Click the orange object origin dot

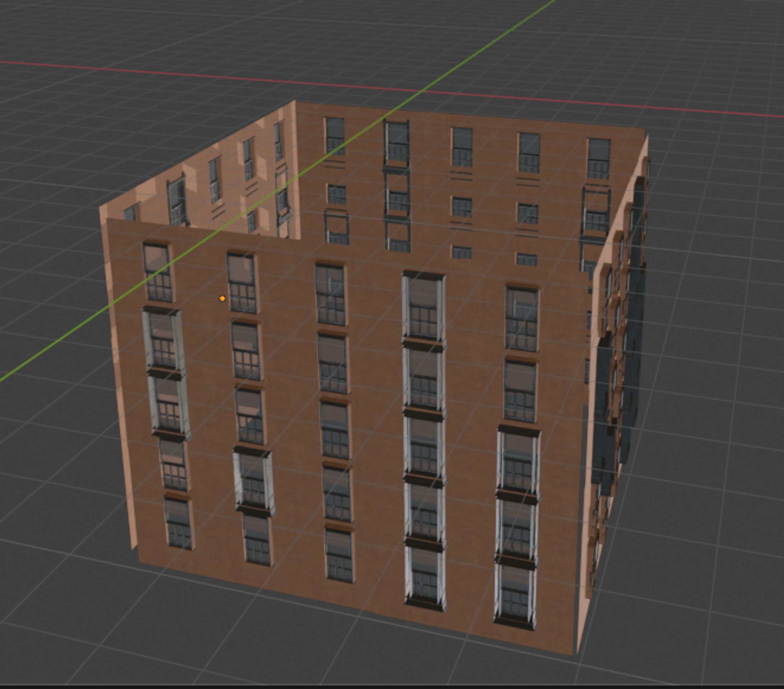[x=222, y=298]
